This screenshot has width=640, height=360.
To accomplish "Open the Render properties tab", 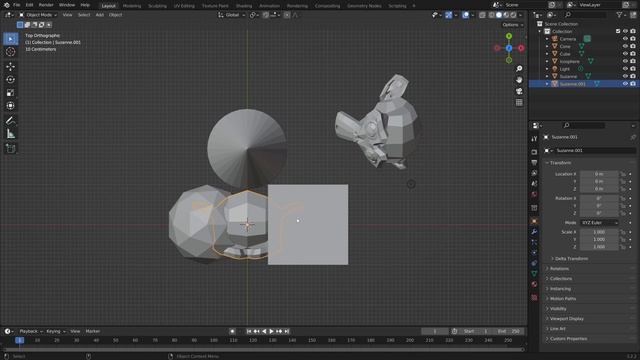I will pyautogui.click(x=534, y=152).
